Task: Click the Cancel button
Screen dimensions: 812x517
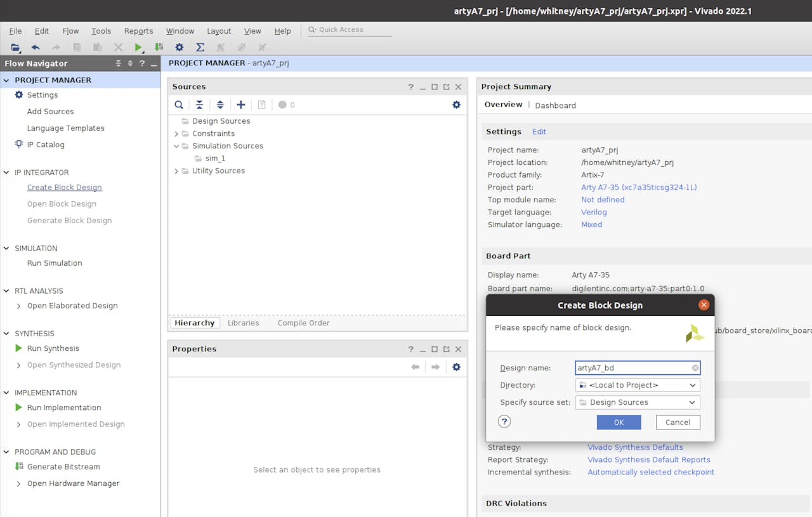Action: coord(678,422)
